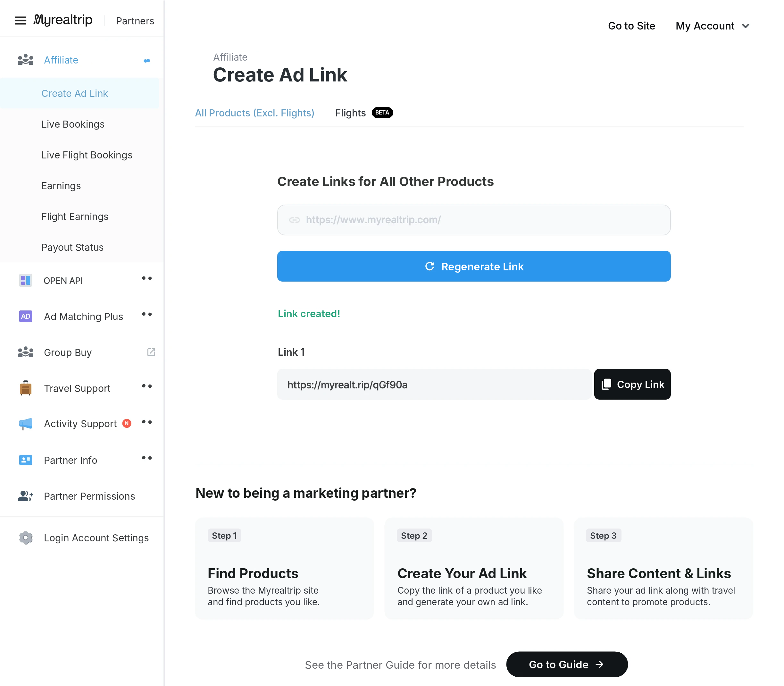Click the Activity Support megaphone icon

[26, 424]
